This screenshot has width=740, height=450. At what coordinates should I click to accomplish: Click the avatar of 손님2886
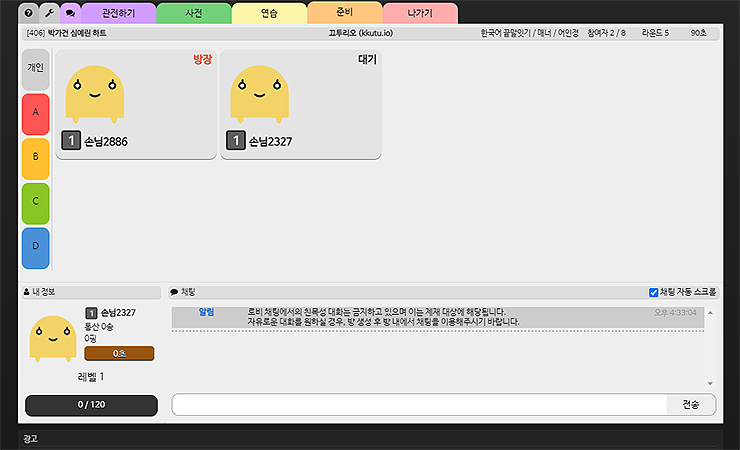[x=95, y=94]
